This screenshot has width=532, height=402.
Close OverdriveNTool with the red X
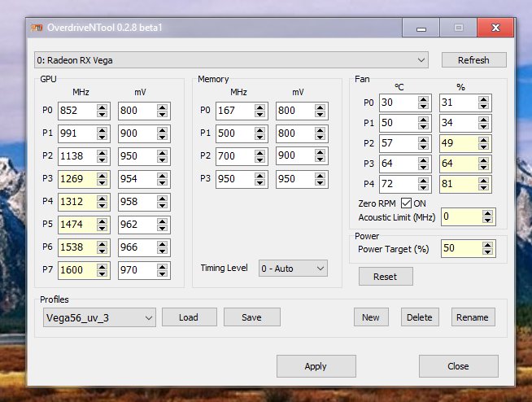point(495,28)
